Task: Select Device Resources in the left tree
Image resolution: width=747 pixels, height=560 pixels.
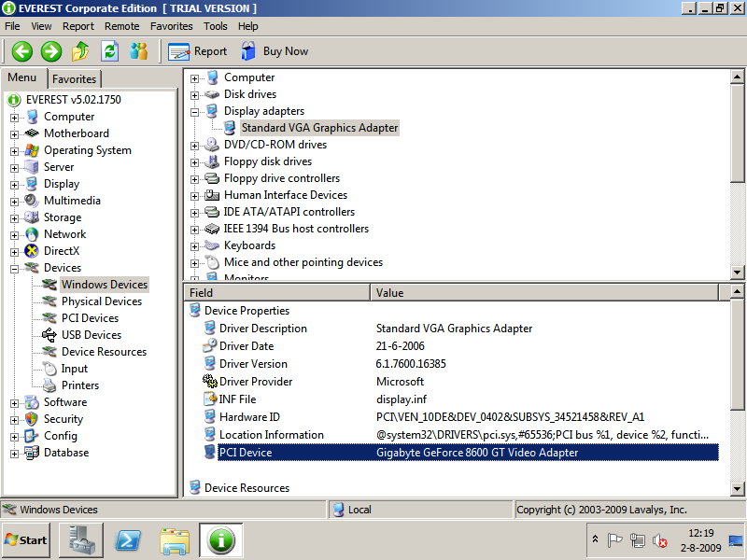Action: 104,352
